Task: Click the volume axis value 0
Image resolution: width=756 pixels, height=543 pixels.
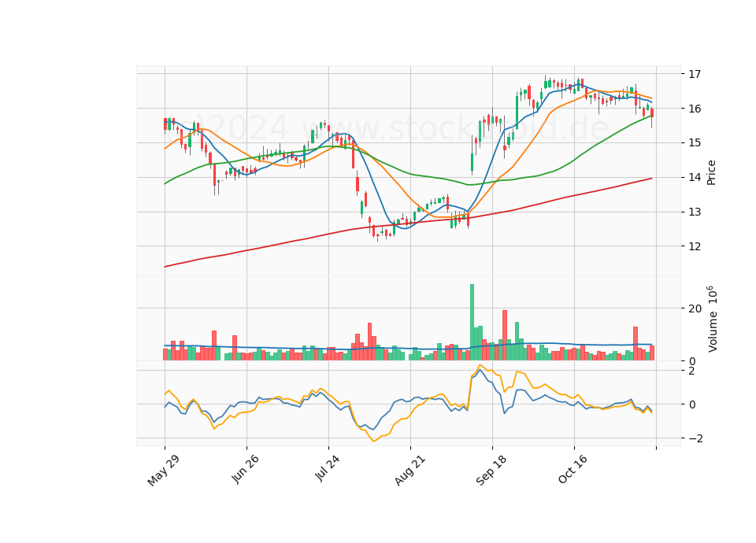Action: 692,361
